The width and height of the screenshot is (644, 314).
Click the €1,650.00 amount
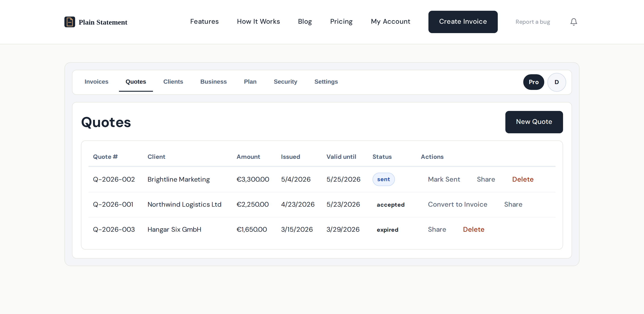coord(252,229)
